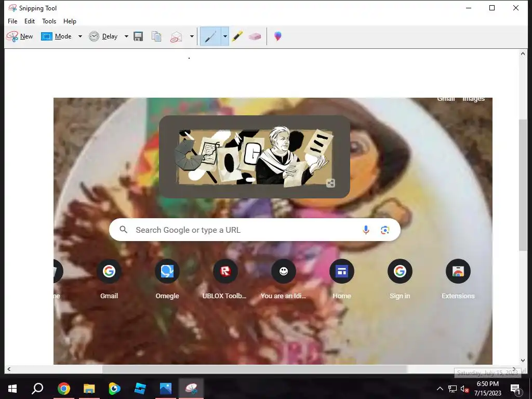Click the Gmail shortcut icon
The width and height of the screenshot is (532, 399).
109,271
